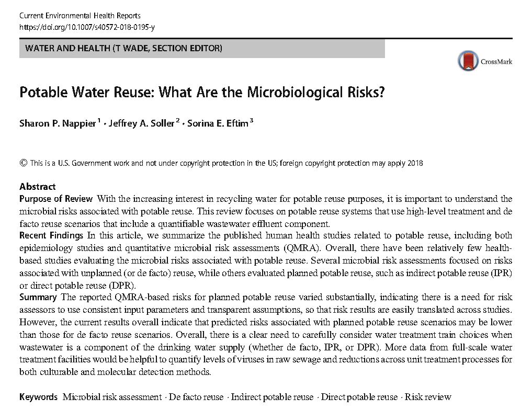The width and height of the screenshot is (532, 410).
Task: Click the Keywords label
Action: coord(38,397)
